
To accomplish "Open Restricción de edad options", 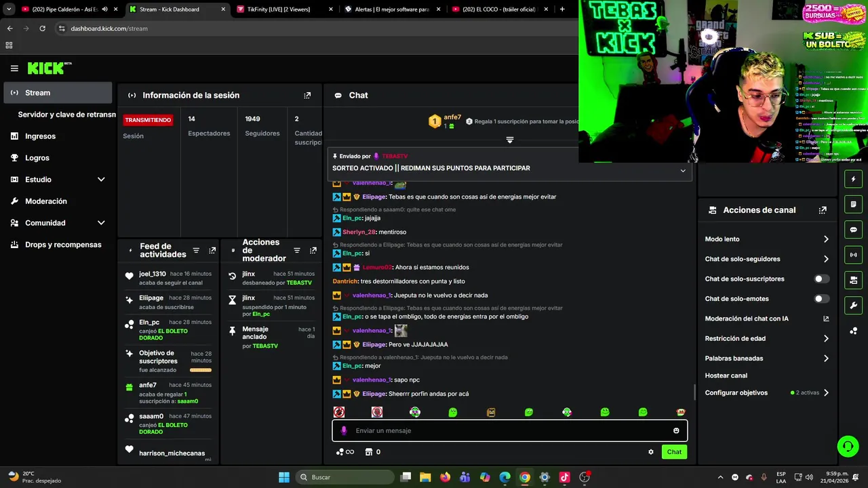I will click(767, 338).
